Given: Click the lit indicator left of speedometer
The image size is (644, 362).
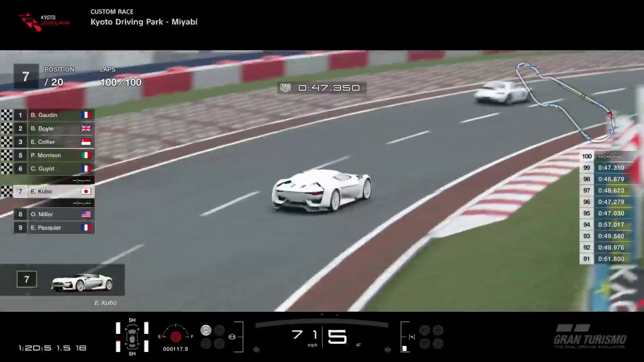Looking at the screenshot, I should coord(206,330).
